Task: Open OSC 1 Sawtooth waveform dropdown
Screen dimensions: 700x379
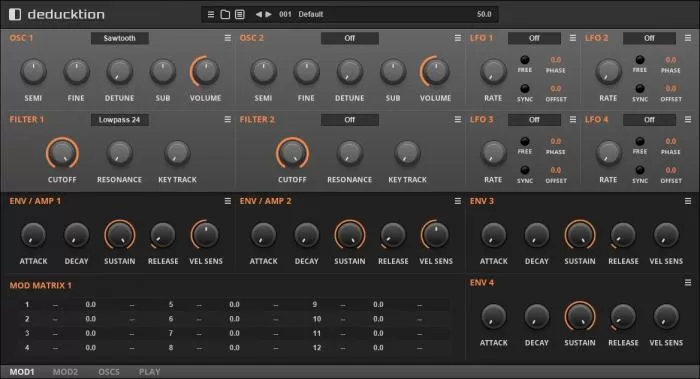Action: coord(120,38)
